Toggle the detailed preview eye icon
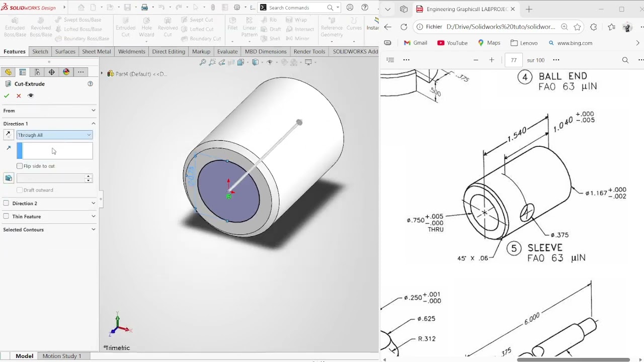This screenshot has width=644, height=362. point(31,96)
